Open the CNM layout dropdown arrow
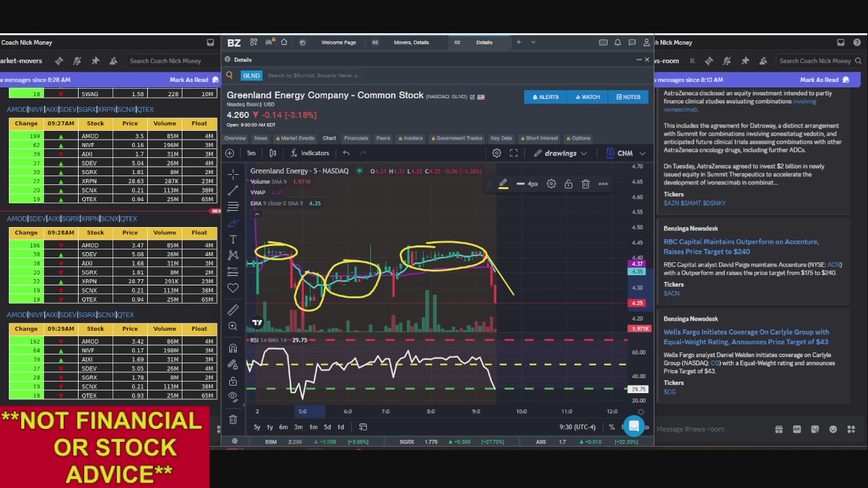The image size is (868, 488). coord(642,153)
